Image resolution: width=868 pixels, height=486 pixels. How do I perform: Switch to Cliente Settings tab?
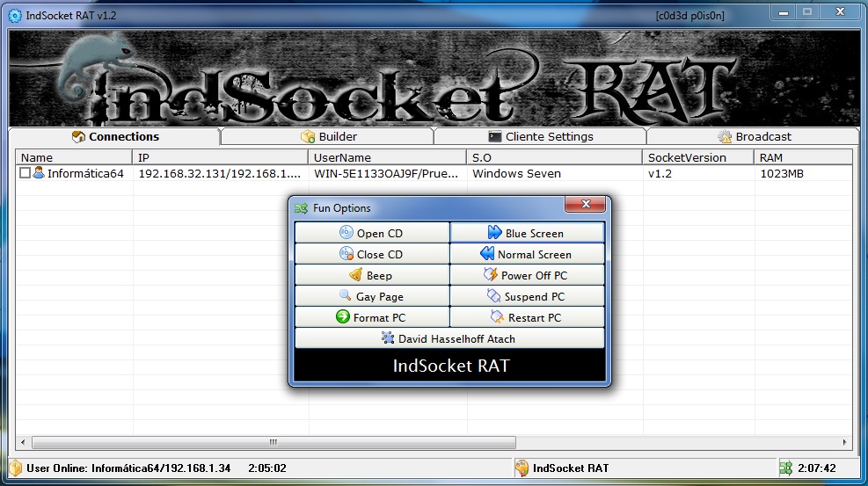point(540,136)
